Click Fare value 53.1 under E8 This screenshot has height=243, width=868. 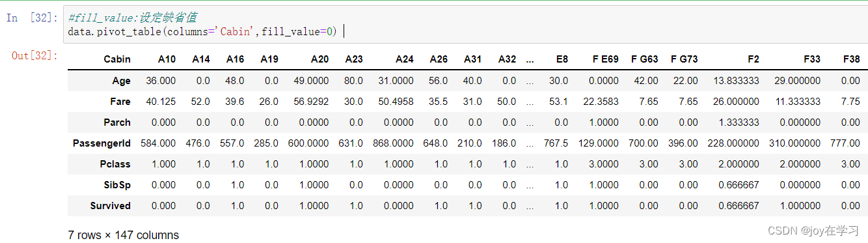(x=559, y=102)
